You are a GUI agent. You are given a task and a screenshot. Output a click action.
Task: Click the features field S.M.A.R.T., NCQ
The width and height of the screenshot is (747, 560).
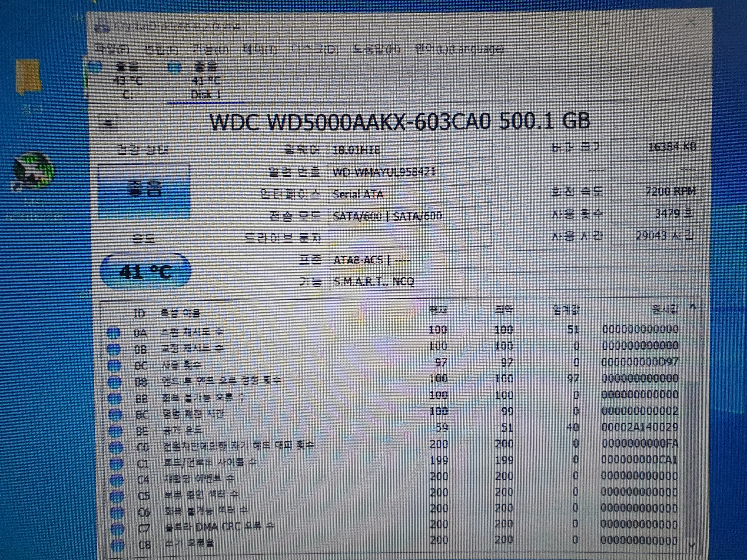[516, 281]
